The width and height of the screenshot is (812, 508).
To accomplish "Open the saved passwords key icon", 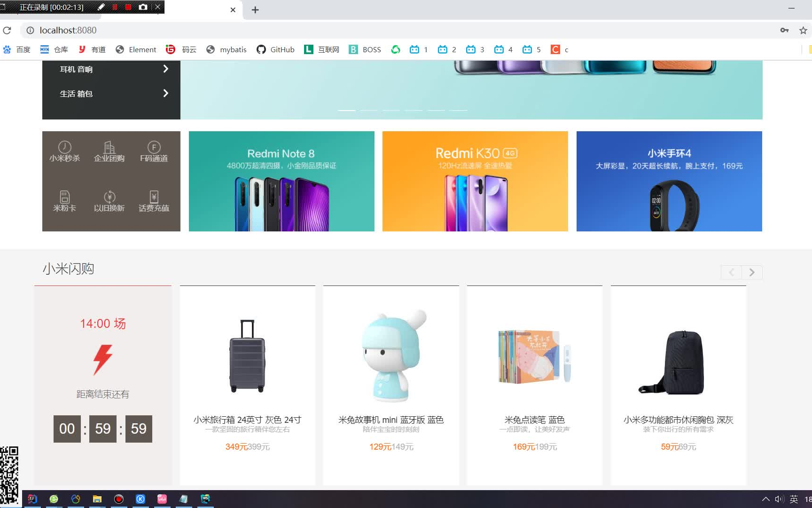I will click(x=784, y=31).
